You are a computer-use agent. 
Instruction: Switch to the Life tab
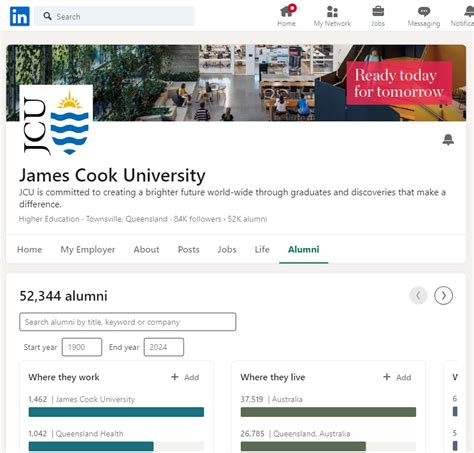262,249
